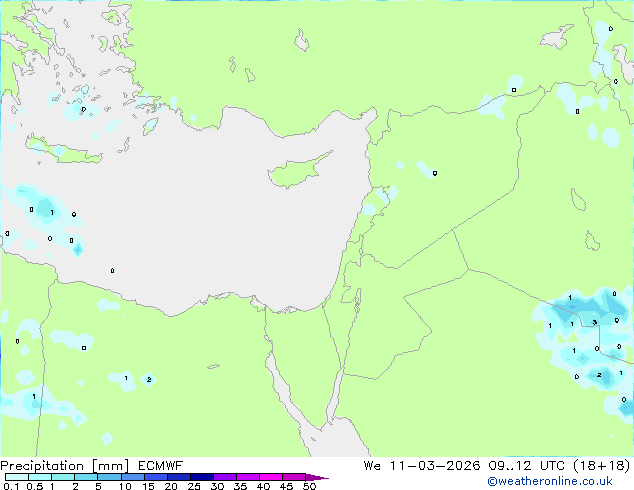This screenshot has width=634, height=490.
Task: Click legend value '25'
Action: click(194, 486)
